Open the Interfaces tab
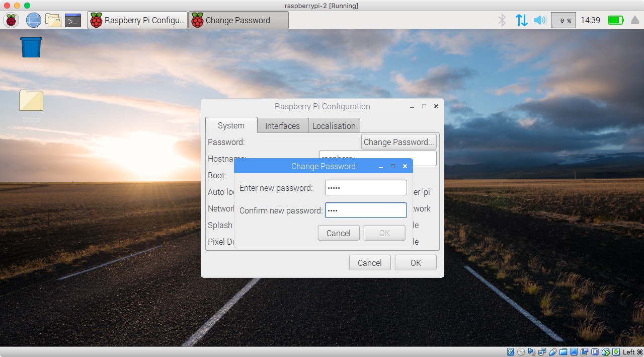Viewport: 644px width, 357px height. click(x=282, y=126)
